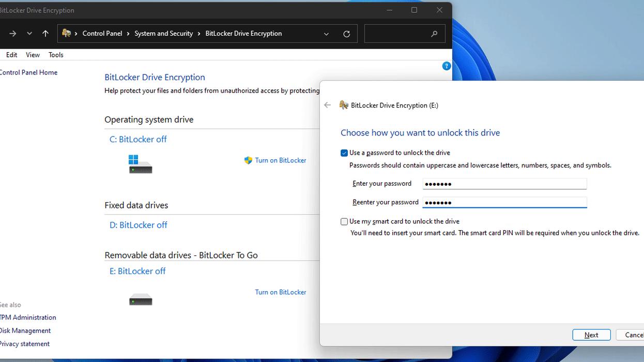
Task: Click the Enter your password field
Action: click(x=504, y=184)
